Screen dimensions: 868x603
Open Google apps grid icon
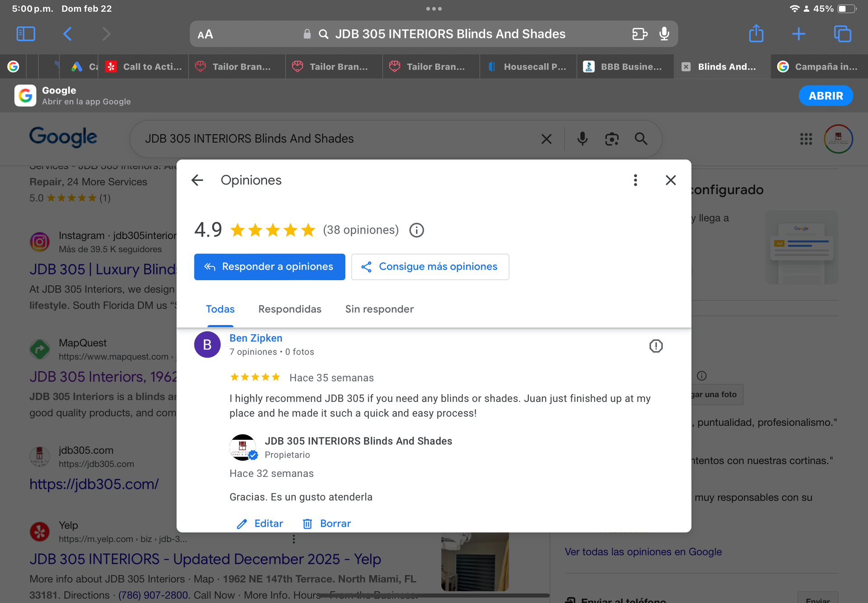tap(806, 139)
